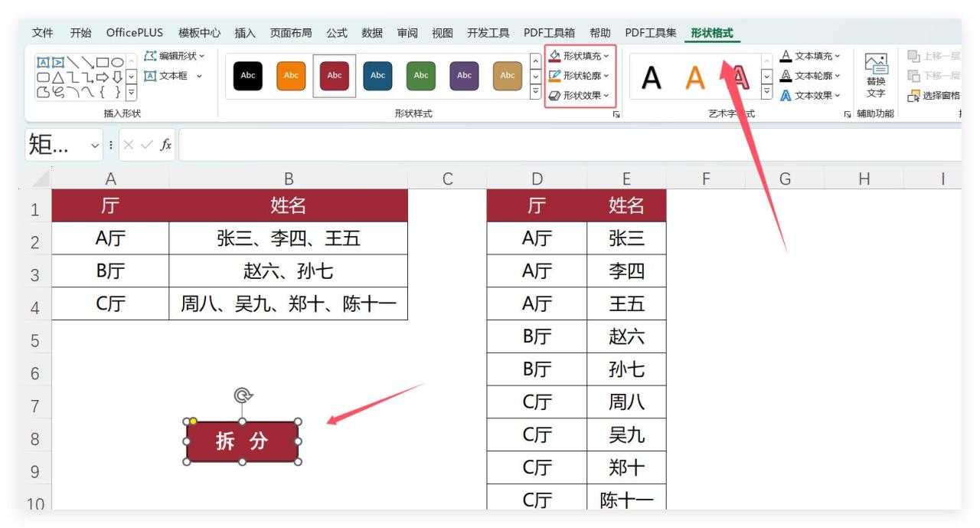Apply the dark red Abc shape style

335,76
